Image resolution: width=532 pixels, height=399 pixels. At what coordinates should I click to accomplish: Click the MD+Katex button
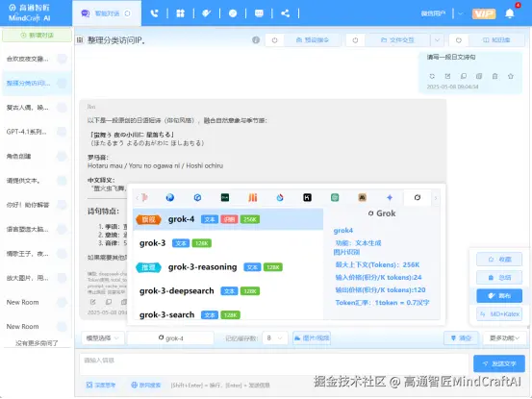click(x=499, y=313)
